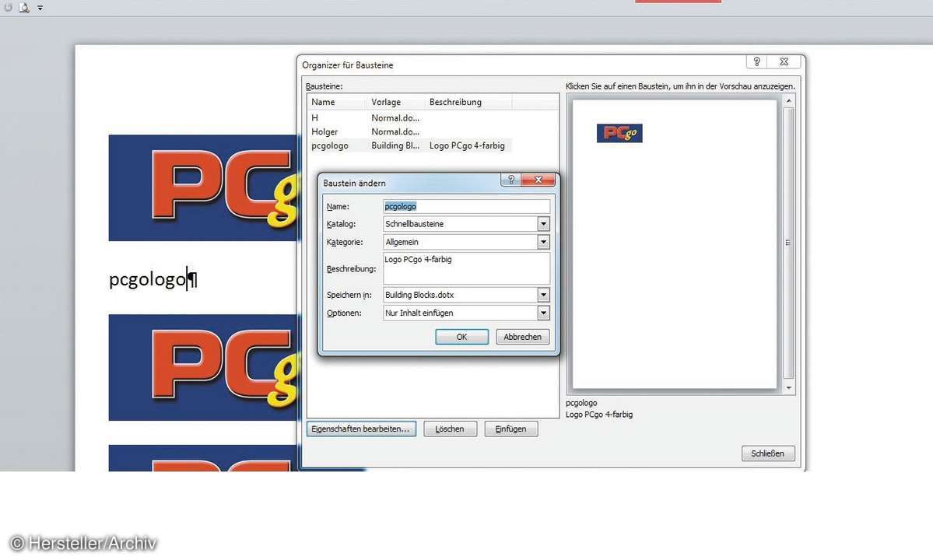Select the second PCgo logo image in document

pos(204,367)
